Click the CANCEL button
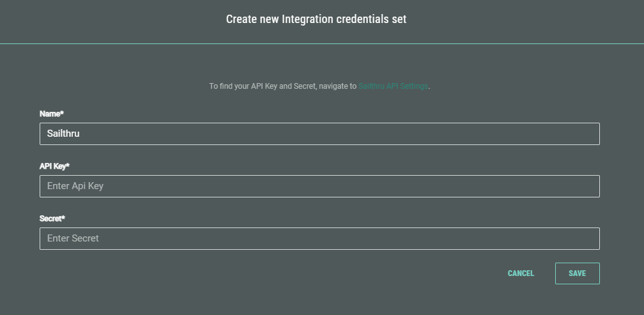The image size is (644, 315). [521, 273]
